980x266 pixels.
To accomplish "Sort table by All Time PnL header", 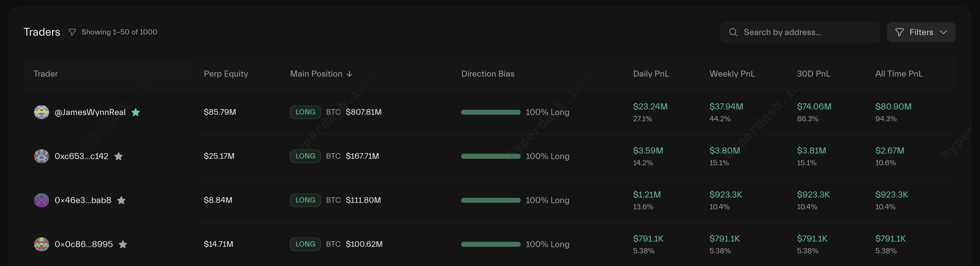I will (899, 74).
